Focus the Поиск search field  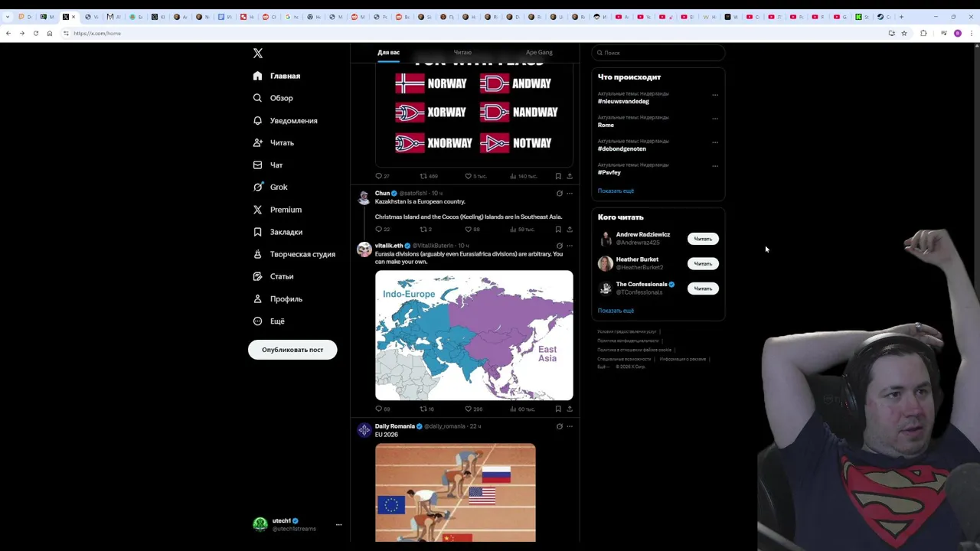pyautogui.click(x=658, y=53)
